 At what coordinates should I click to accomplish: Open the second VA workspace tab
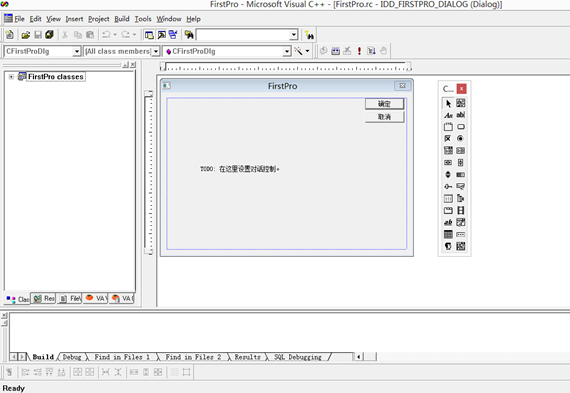point(122,298)
